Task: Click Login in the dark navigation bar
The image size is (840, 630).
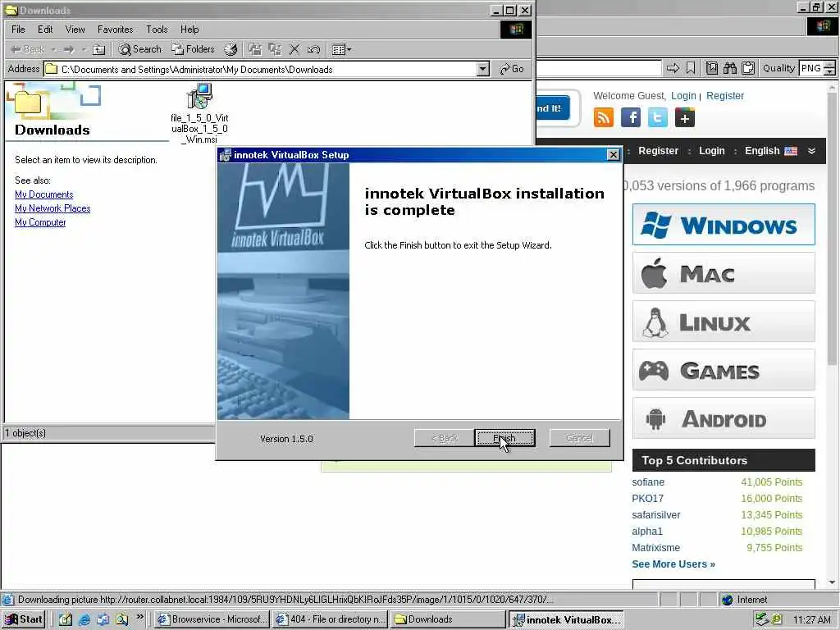Action: (x=711, y=151)
